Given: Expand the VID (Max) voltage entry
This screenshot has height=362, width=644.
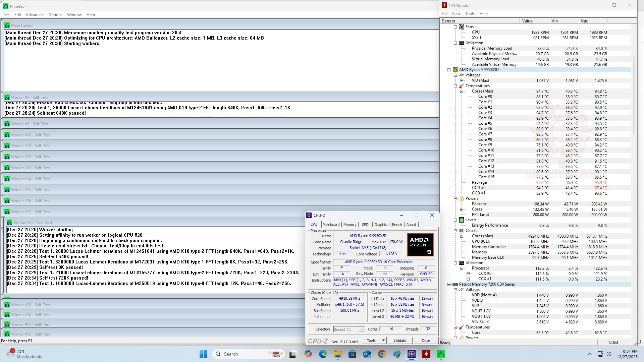Looking at the screenshot, I should pyautogui.click(x=462, y=80).
